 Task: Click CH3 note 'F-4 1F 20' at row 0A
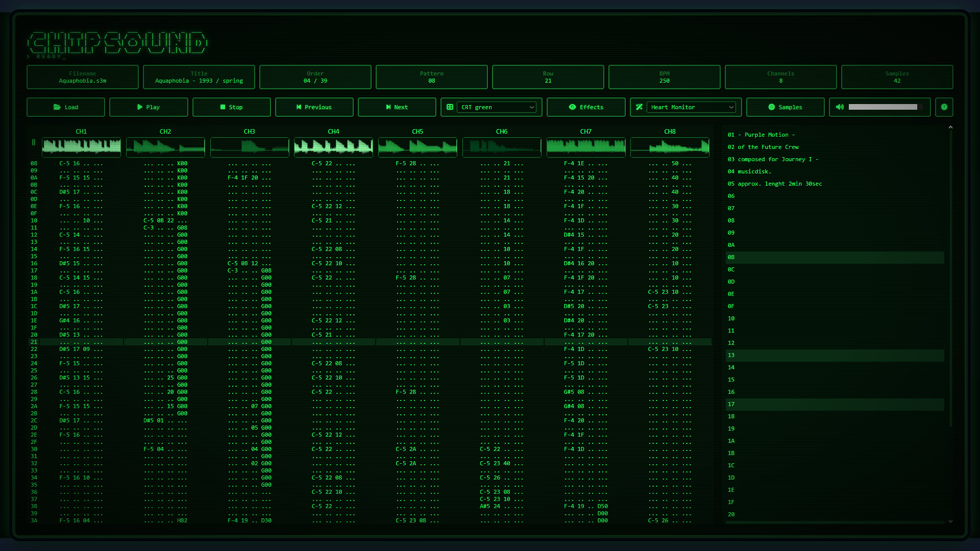(x=243, y=178)
